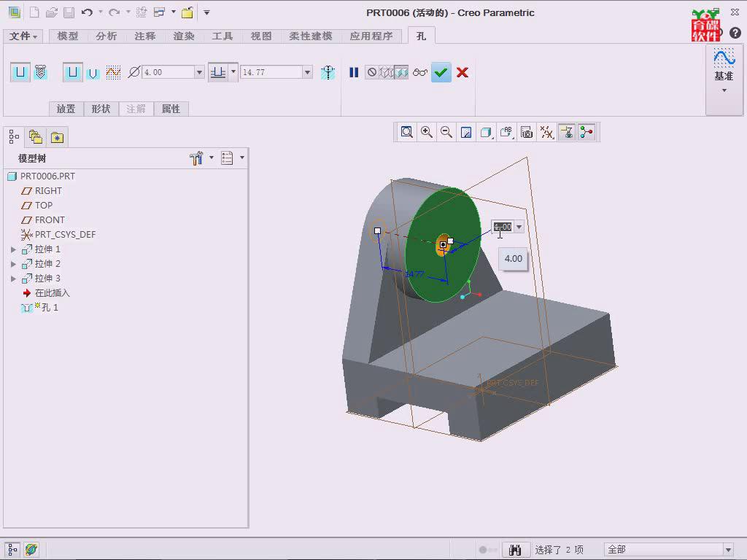Image resolution: width=747 pixels, height=560 pixels.
Task: Click the Zoom Out icon
Action: coord(446,133)
